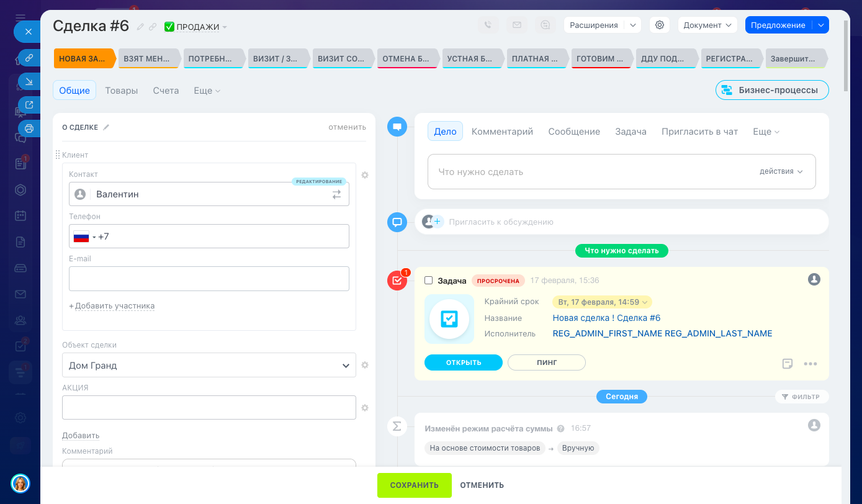Screen dimensions: 862x504
Task: Click the phone call icon in the header
Action: point(488,25)
